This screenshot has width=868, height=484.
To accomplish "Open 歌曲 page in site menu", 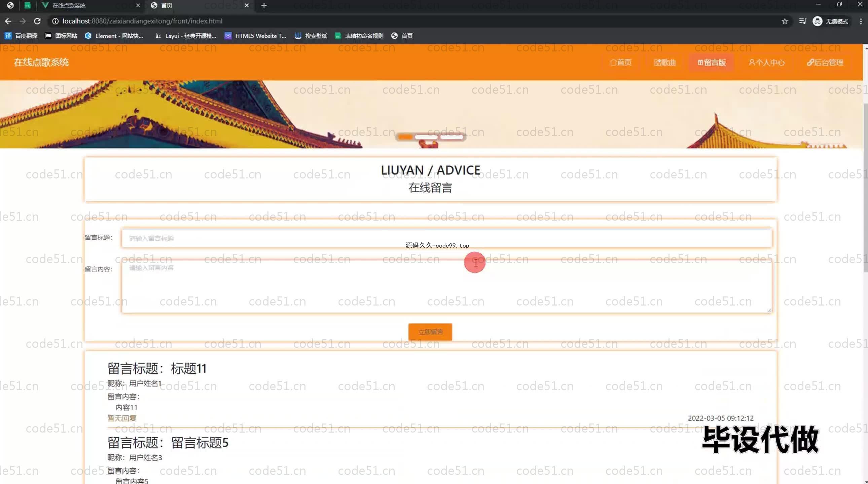I will [664, 63].
